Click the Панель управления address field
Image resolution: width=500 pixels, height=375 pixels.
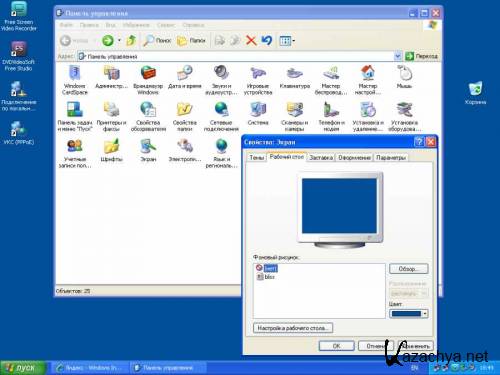[235, 56]
